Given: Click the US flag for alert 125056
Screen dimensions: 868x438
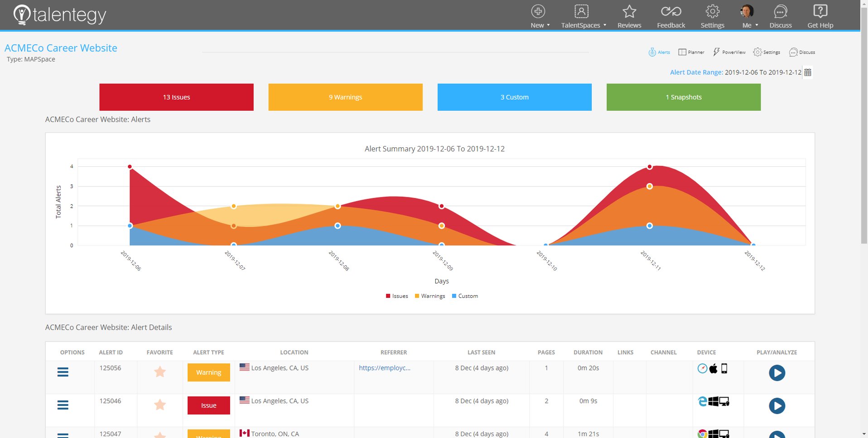Looking at the screenshot, I should click(245, 367).
